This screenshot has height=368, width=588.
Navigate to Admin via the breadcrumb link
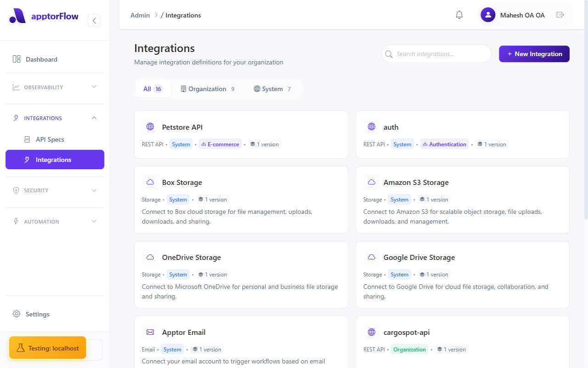[x=140, y=15]
